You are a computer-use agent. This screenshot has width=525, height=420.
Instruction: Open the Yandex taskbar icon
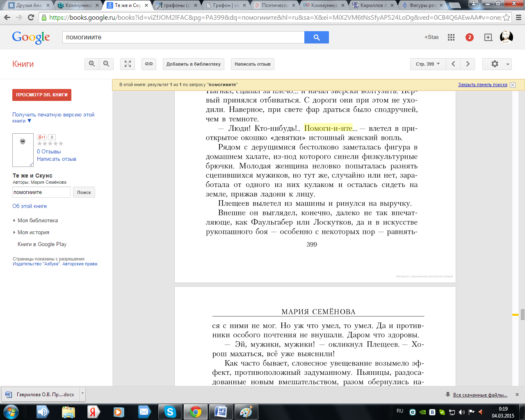tap(94, 412)
